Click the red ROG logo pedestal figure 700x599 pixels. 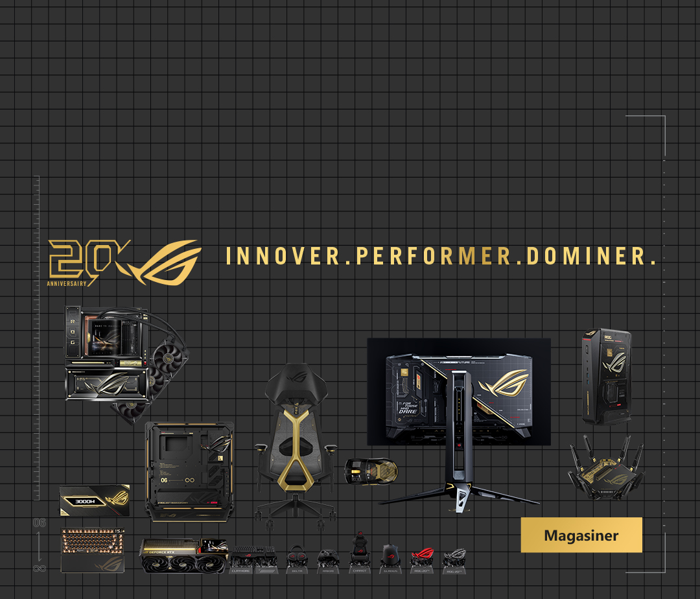pos(422,560)
